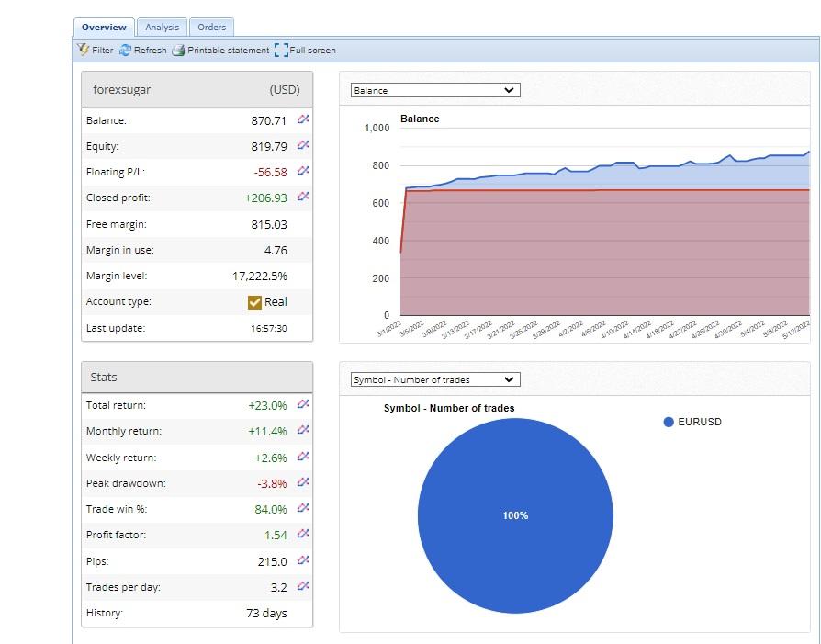Click the closed profit +206.93

(265, 198)
